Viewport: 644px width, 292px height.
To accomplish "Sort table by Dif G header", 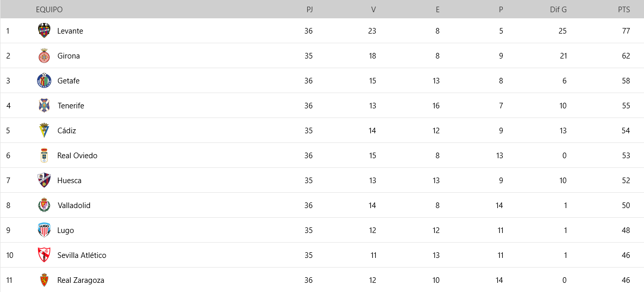I will tap(558, 10).
